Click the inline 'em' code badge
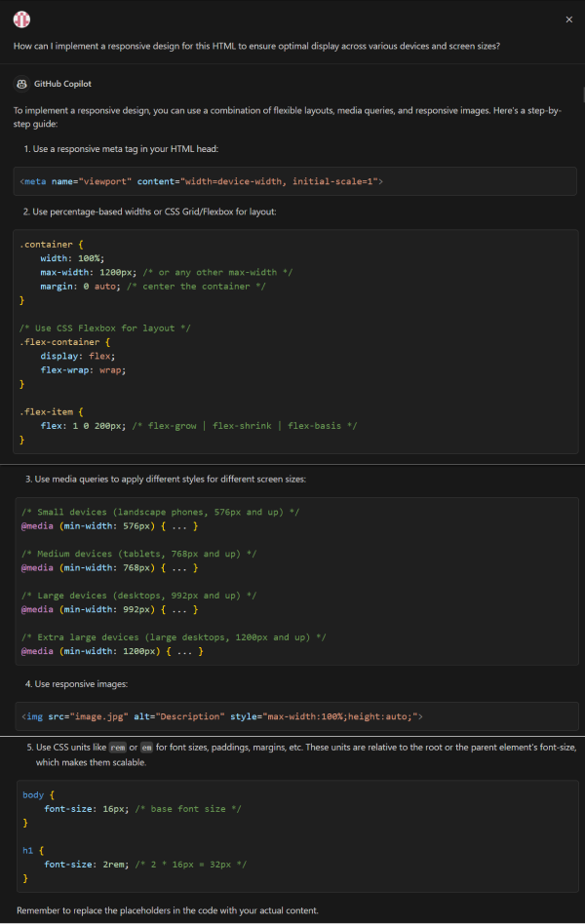 (x=148, y=748)
